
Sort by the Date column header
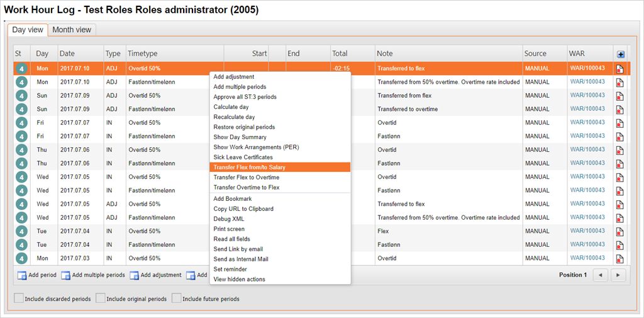tap(67, 54)
